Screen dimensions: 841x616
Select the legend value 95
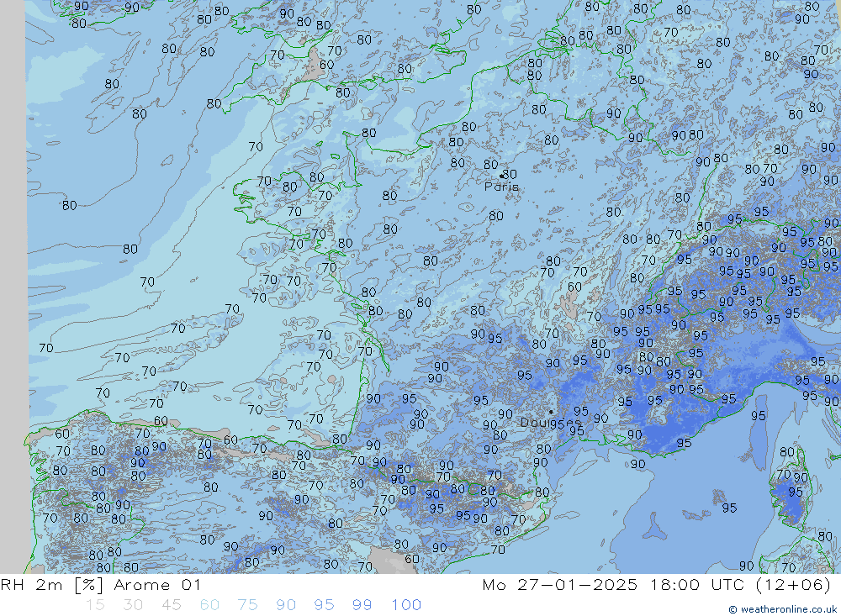[324, 605]
